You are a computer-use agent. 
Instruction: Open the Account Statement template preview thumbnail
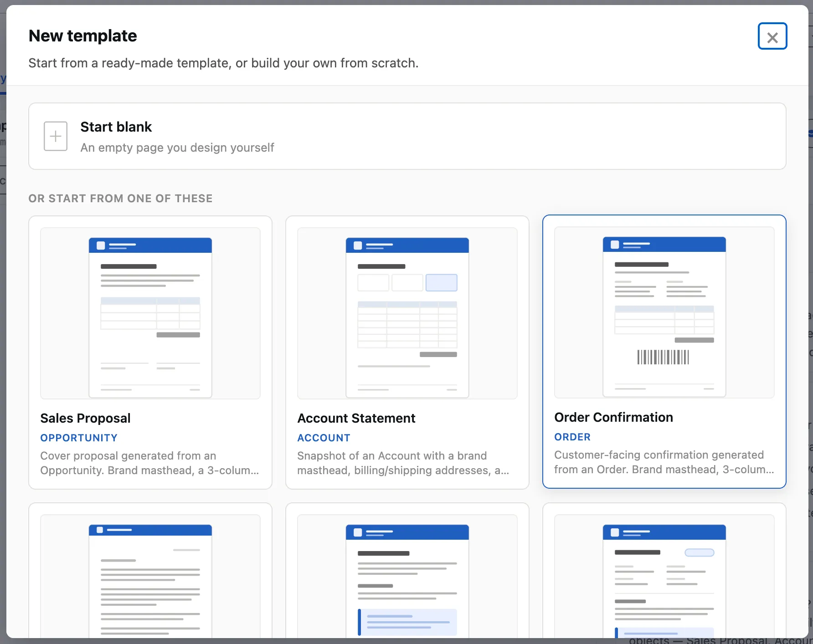[x=407, y=313]
